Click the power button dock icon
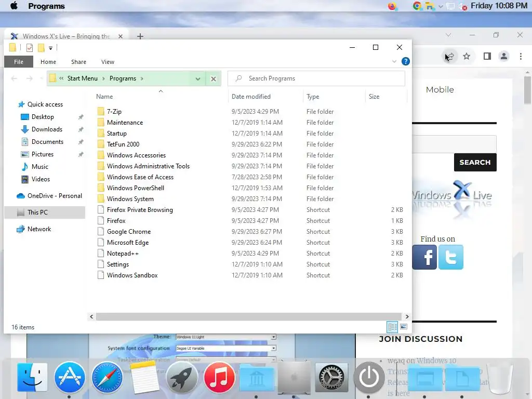This screenshot has width=532, height=399. 369,377
